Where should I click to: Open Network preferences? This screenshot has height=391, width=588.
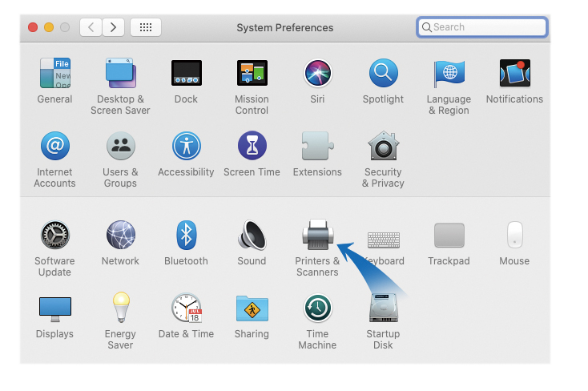[x=120, y=235]
